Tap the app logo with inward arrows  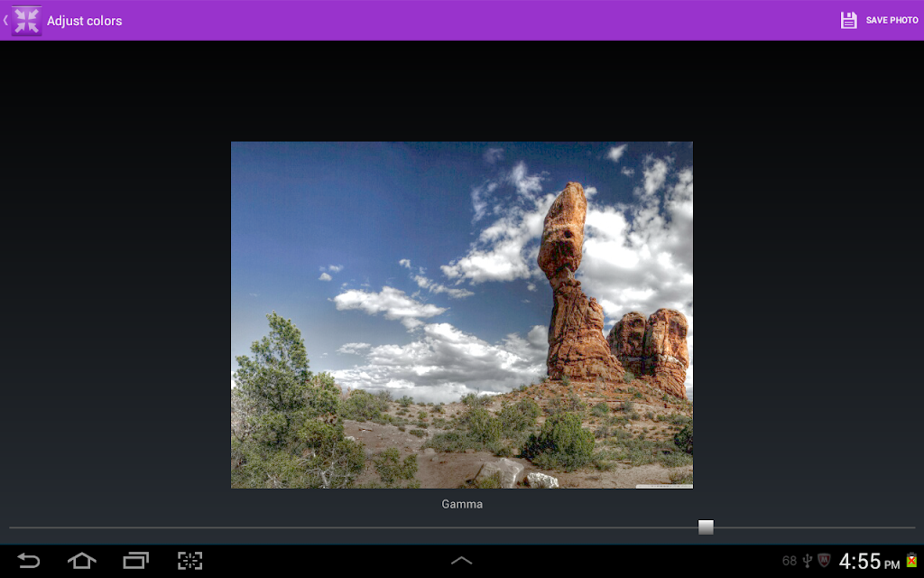(x=26, y=21)
